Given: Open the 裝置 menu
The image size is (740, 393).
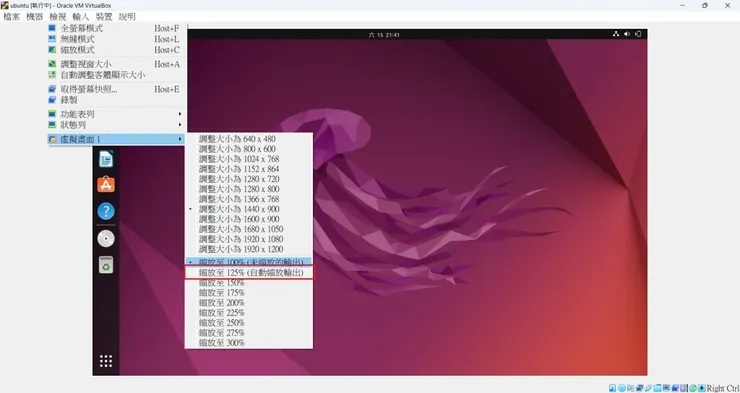Looking at the screenshot, I should point(104,17).
